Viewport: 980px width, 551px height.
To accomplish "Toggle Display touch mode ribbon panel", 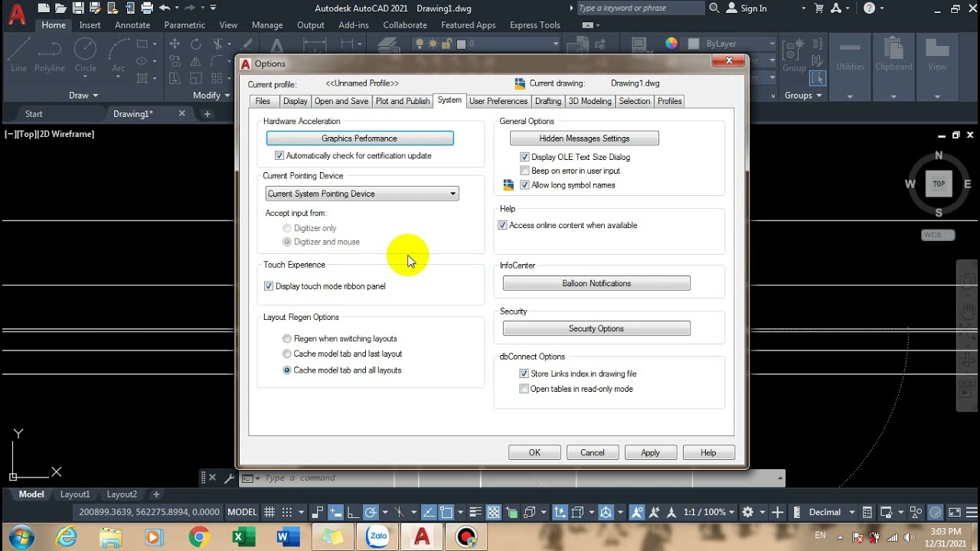I will point(269,286).
